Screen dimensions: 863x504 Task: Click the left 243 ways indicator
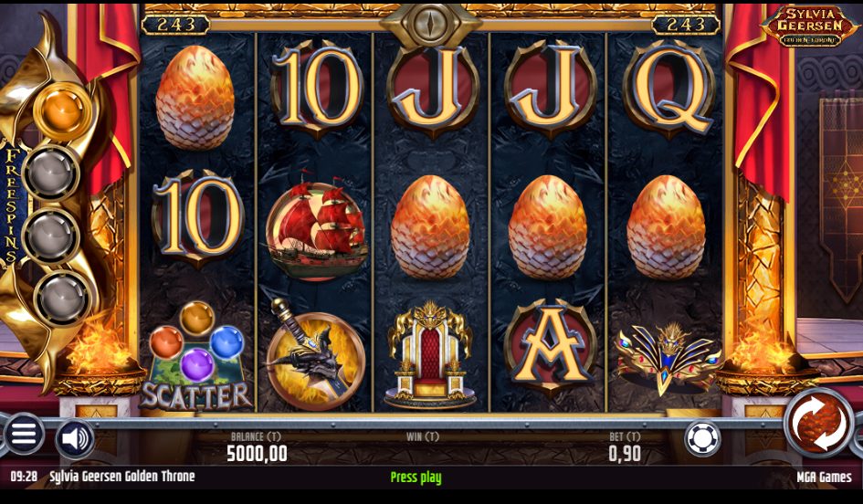click(175, 25)
